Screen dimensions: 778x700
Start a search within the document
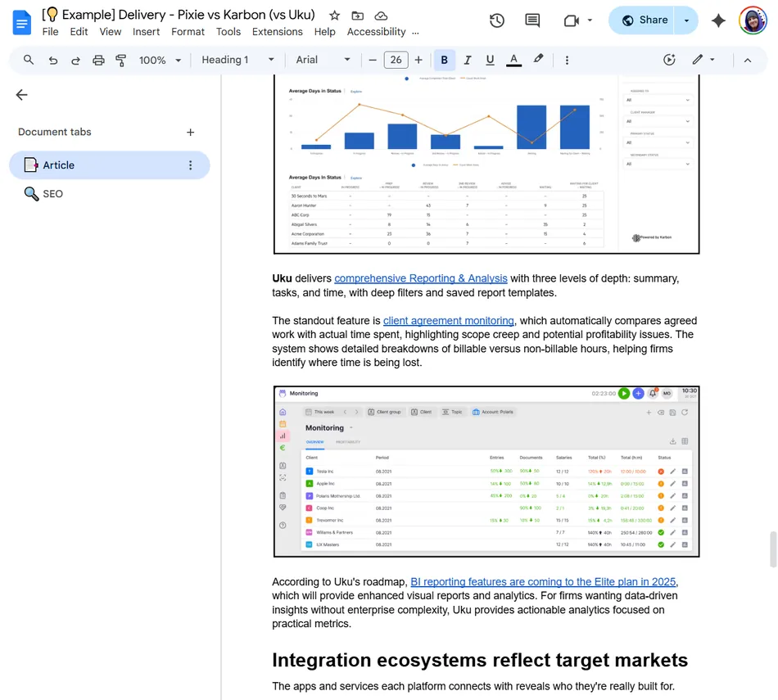pyautogui.click(x=27, y=60)
